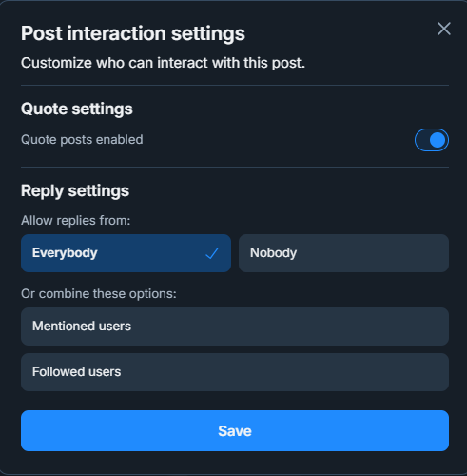The width and height of the screenshot is (467, 476).
Task: Click the Reply settings heading
Action: coord(75,191)
